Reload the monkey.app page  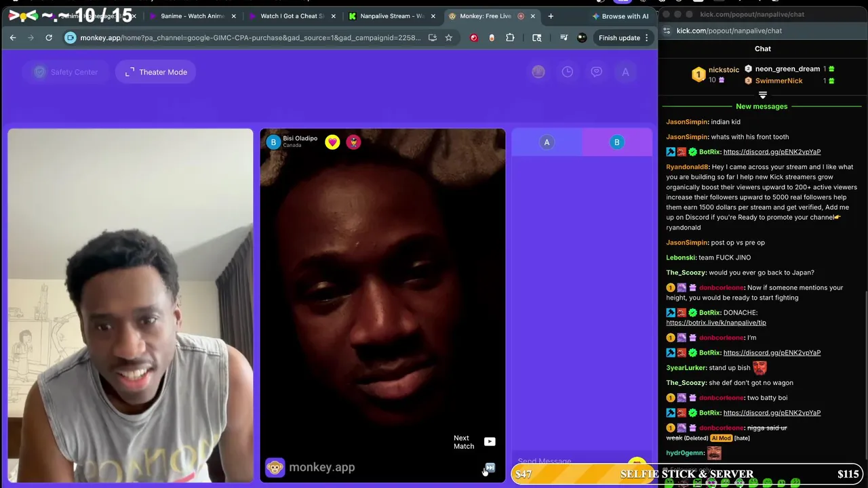(x=49, y=38)
